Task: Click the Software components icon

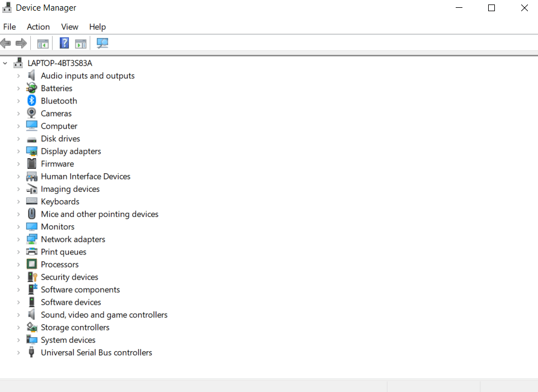Action: point(32,289)
